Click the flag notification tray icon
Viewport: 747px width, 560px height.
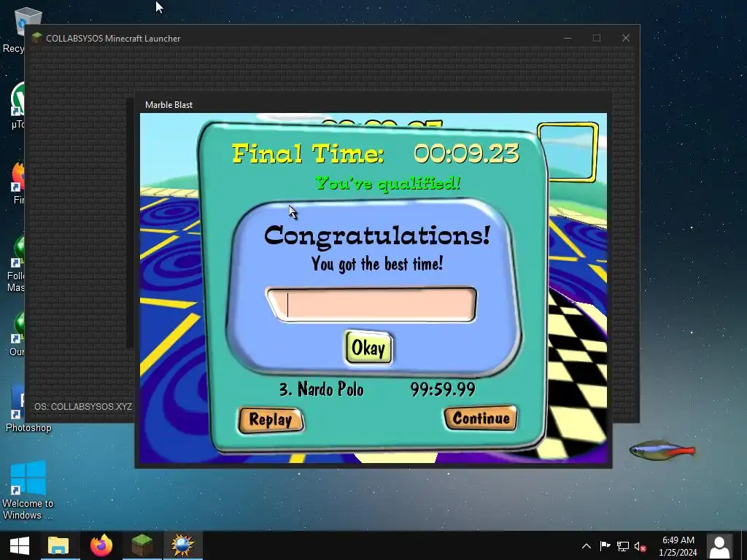click(x=605, y=546)
